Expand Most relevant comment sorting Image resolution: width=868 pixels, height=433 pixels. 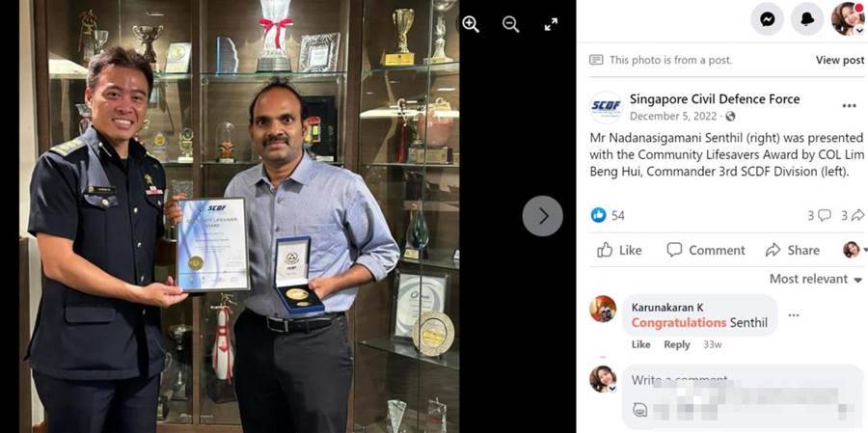point(816,279)
